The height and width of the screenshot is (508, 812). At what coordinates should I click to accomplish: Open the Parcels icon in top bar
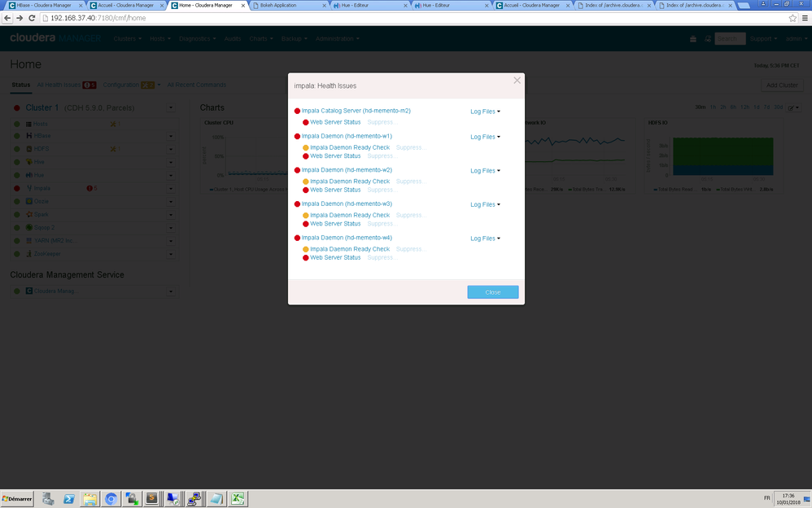693,38
